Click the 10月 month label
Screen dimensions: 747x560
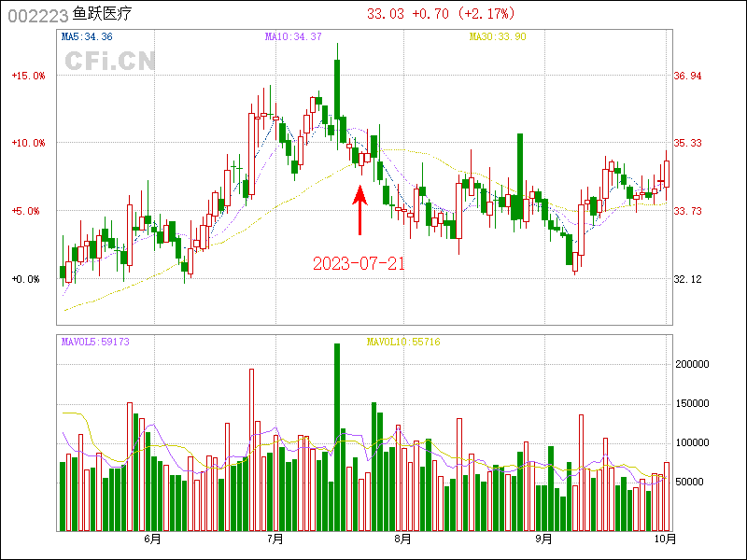point(665,539)
